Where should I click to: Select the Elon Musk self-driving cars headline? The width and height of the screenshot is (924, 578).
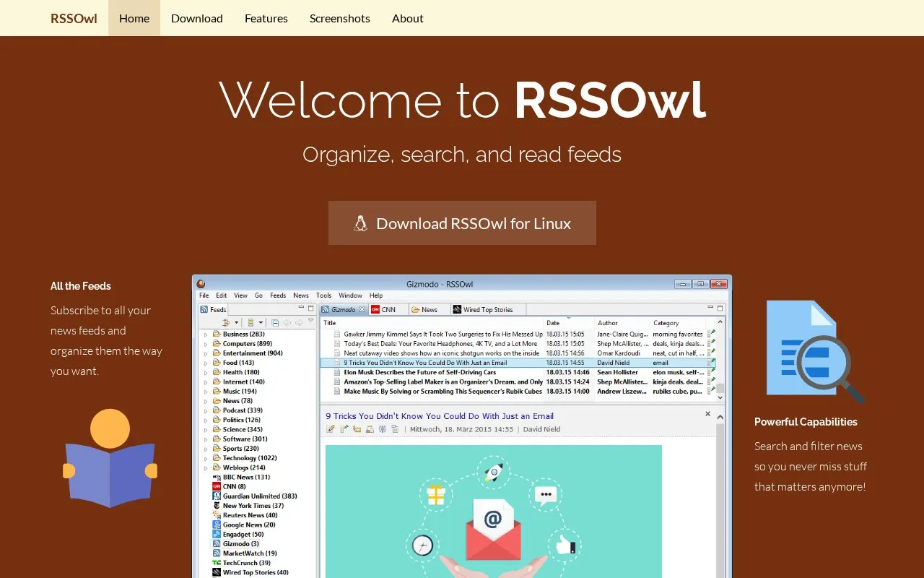tap(420, 372)
